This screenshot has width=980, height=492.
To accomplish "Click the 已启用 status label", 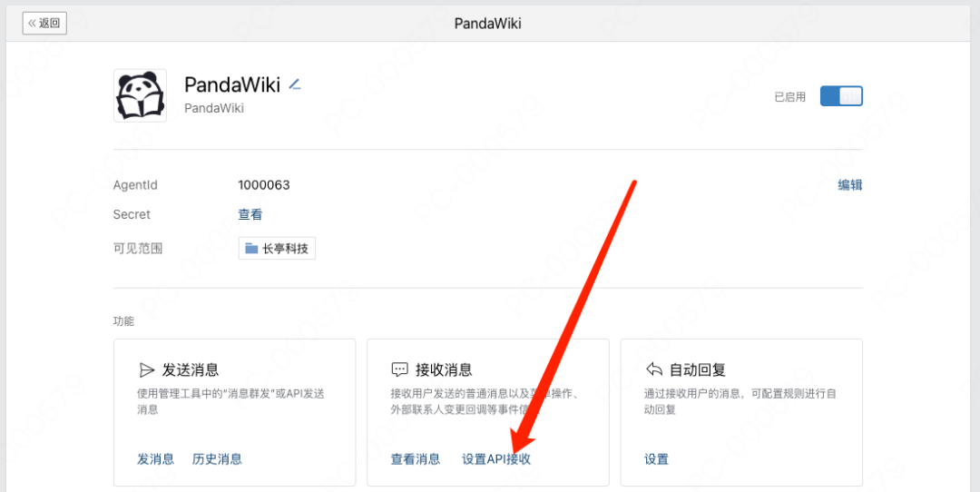I will [x=790, y=97].
